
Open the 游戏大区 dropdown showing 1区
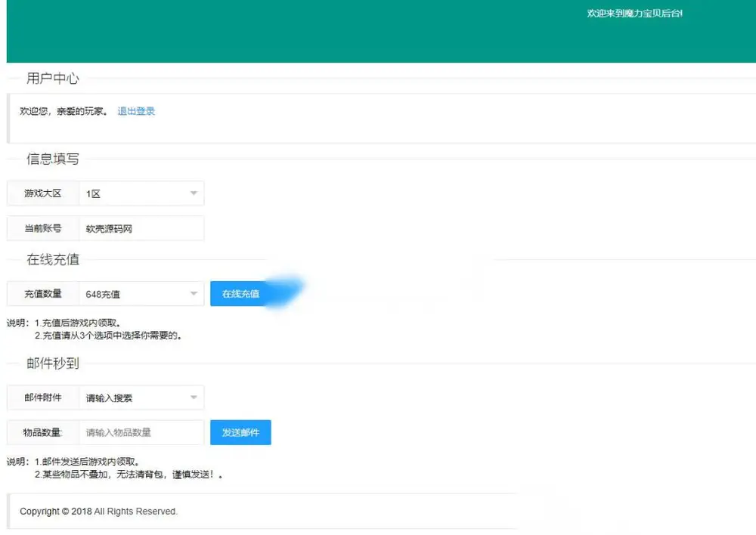pyautogui.click(x=141, y=193)
